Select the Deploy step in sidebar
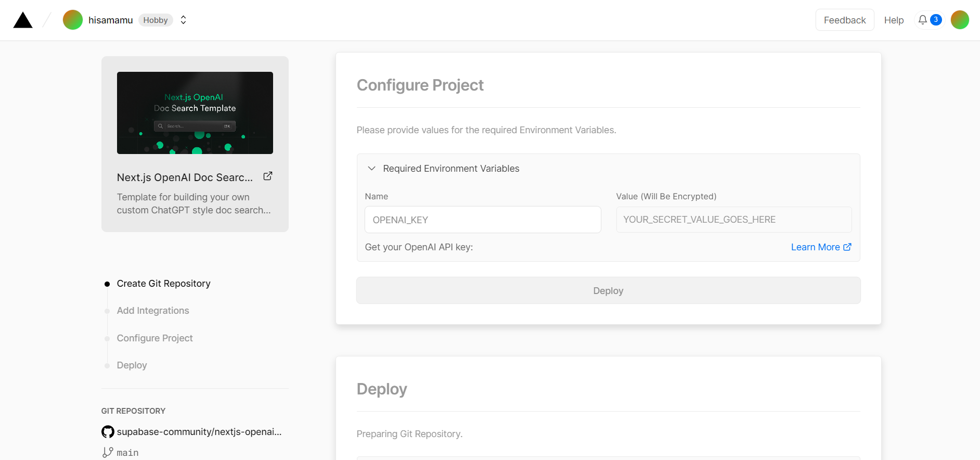Viewport: 980px width, 460px height. (132, 365)
